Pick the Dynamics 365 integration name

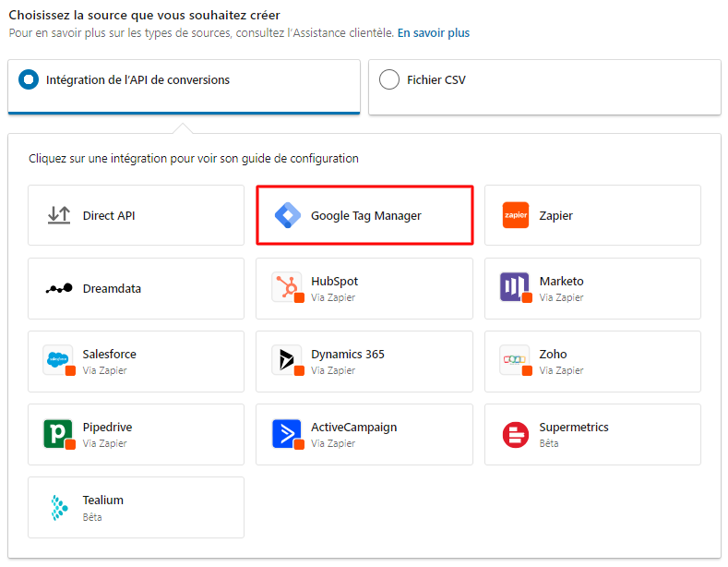348,354
